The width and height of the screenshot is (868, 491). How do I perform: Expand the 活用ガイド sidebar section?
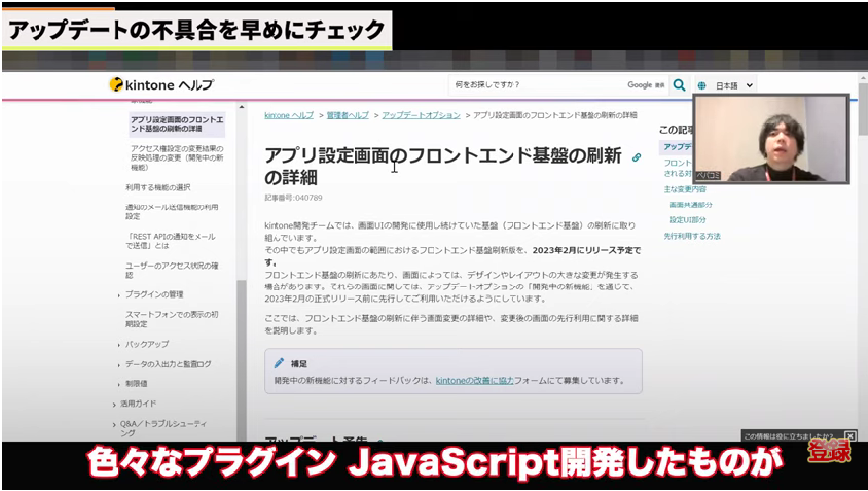tap(114, 403)
